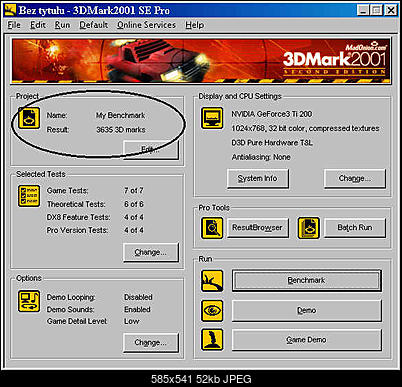This screenshot has width=402, height=387.
Task: Click Game Tests value '7 of 7'
Action: (x=134, y=191)
